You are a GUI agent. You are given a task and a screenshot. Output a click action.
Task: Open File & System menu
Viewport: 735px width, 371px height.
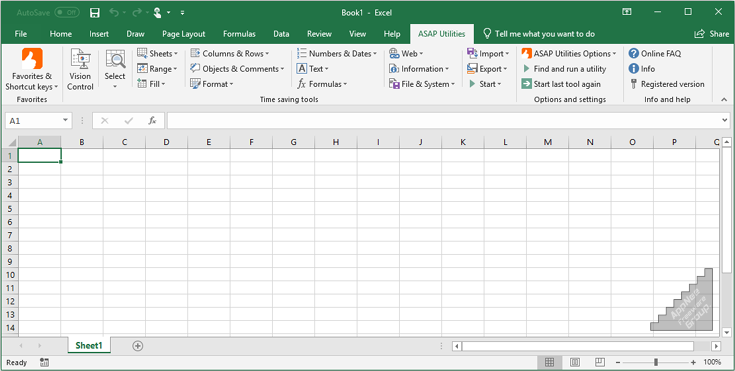422,84
